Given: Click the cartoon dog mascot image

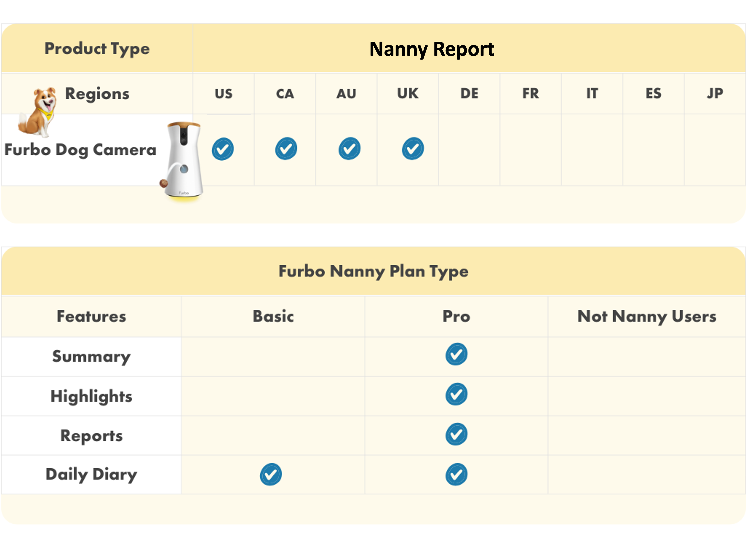Looking at the screenshot, I should pyautogui.click(x=38, y=112).
